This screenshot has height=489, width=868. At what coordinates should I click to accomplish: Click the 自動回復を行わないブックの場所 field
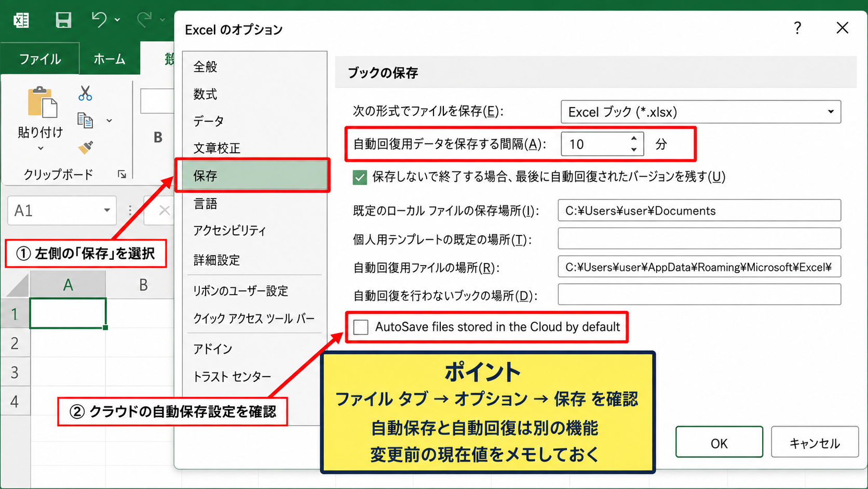click(x=699, y=295)
